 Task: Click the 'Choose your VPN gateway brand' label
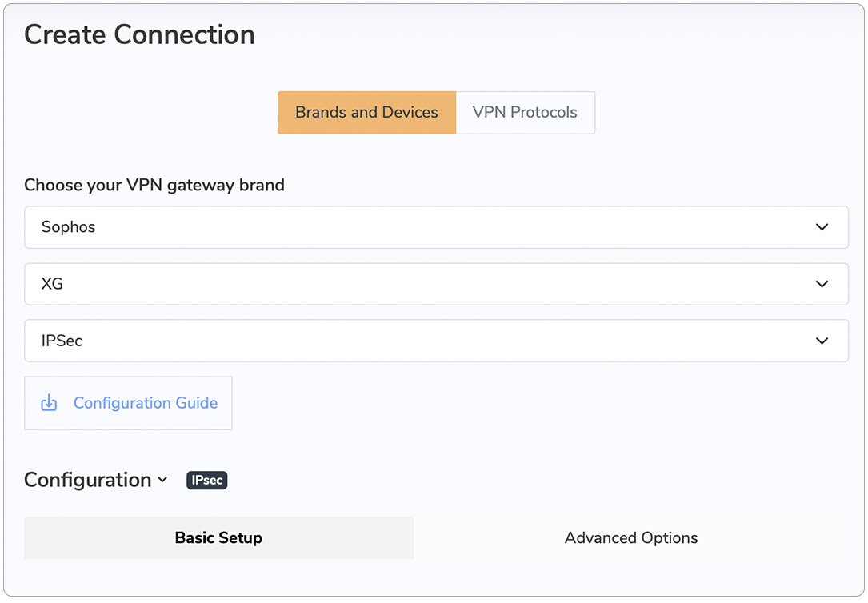[x=154, y=186]
